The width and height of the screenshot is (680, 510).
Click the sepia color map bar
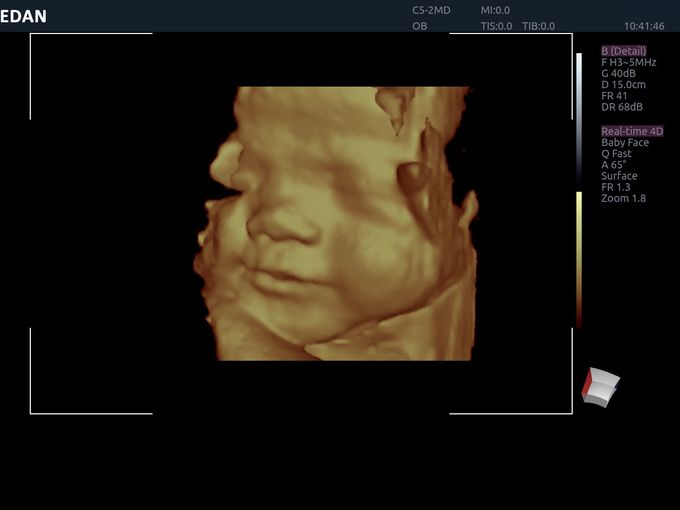[579, 258]
